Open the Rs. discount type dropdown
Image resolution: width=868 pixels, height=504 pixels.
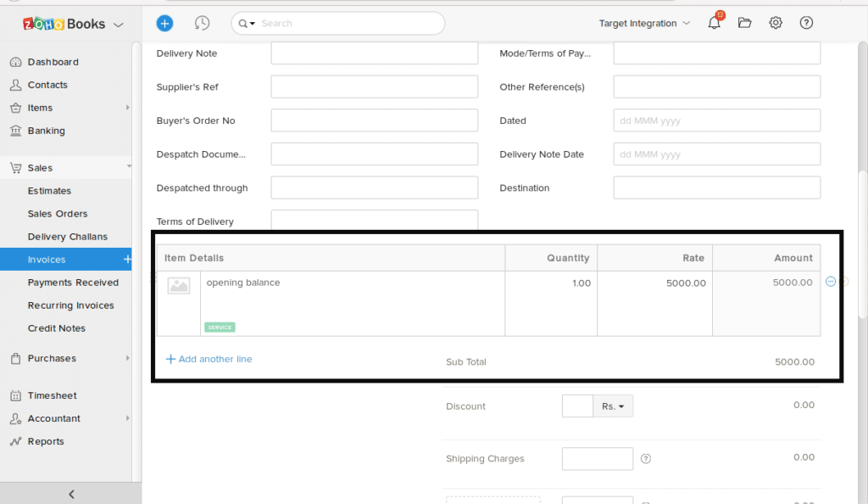(613, 406)
